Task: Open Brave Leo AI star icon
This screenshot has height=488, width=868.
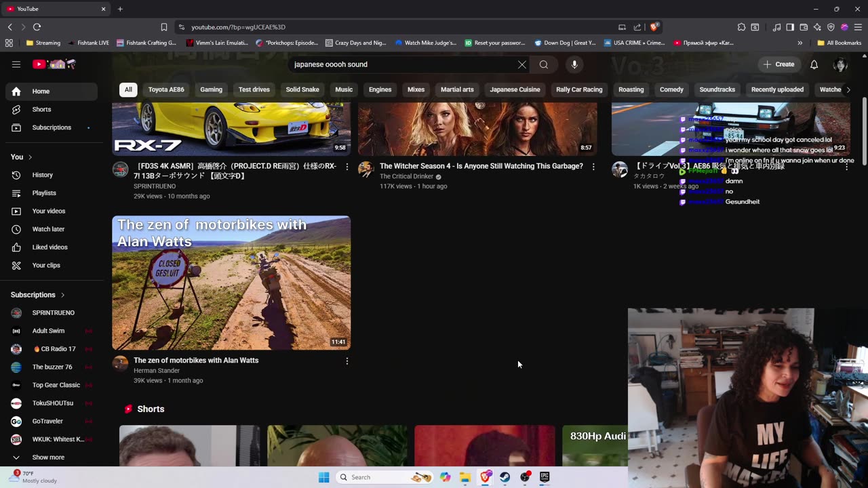Action: pos(817,27)
